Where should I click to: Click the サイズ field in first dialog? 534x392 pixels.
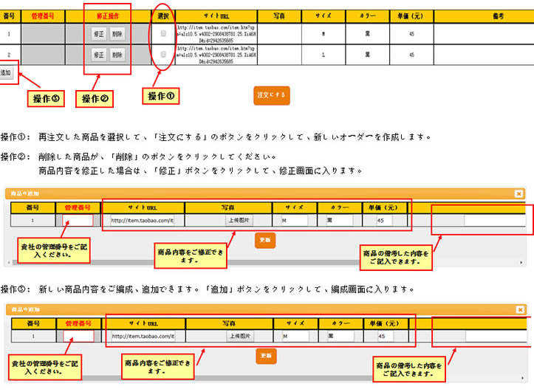[x=294, y=221]
